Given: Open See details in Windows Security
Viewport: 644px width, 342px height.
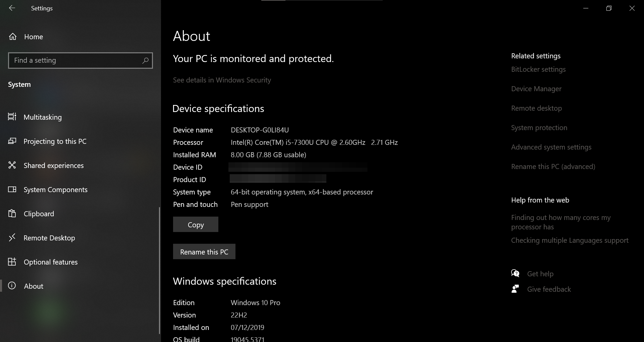Looking at the screenshot, I should (x=222, y=80).
